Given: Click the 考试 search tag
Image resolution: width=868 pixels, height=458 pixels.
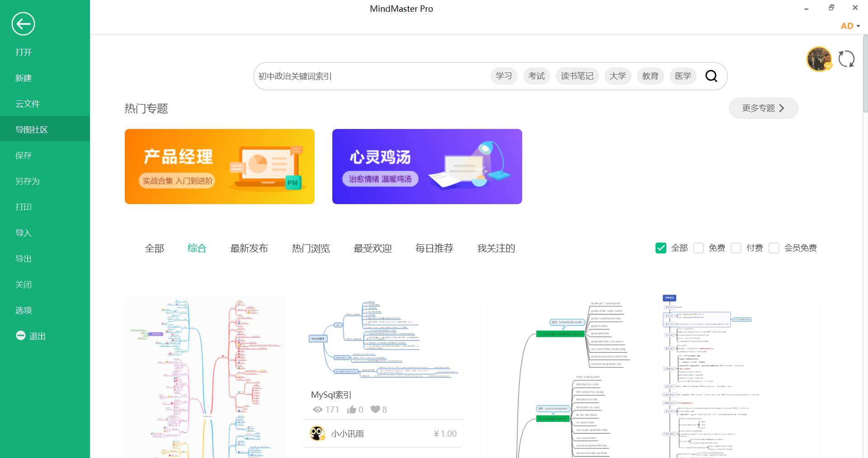Looking at the screenshot, I should pyautogui.click(x=537, y=76).
